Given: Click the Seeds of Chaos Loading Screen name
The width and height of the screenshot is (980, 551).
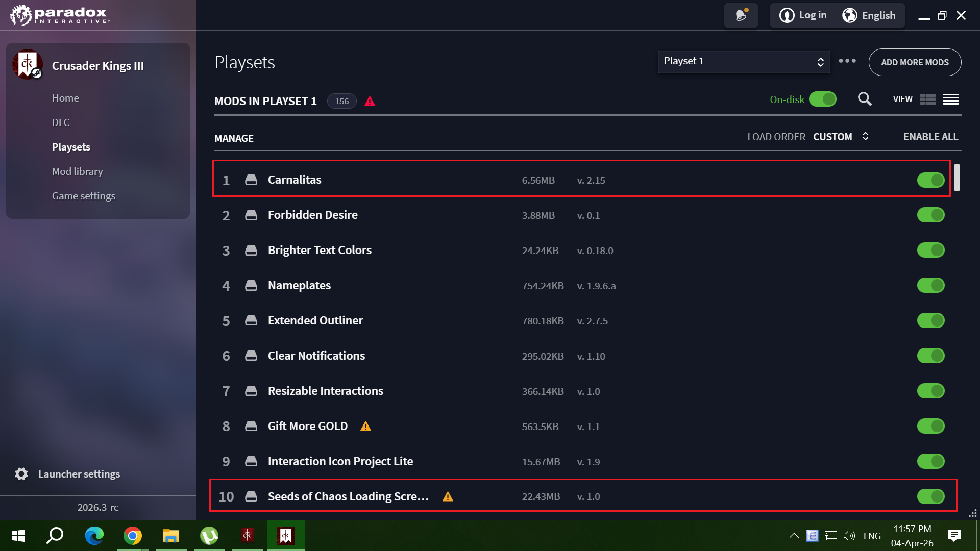Looking at the screenshot, I should 348,496.
